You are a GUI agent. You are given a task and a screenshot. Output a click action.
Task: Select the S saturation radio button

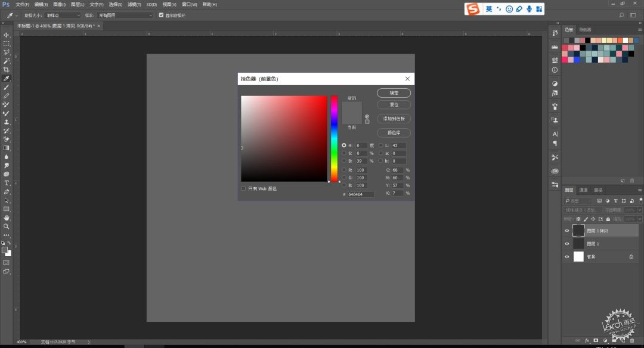click(x=344, y=153)
